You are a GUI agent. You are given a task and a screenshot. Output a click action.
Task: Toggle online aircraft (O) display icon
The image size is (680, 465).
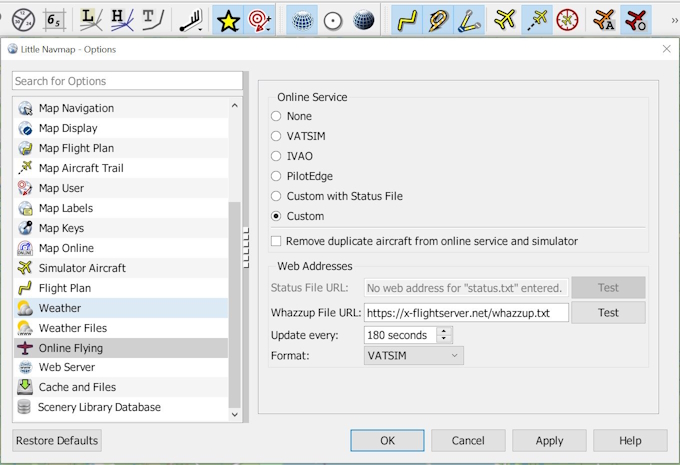click(x=635, y=20)
